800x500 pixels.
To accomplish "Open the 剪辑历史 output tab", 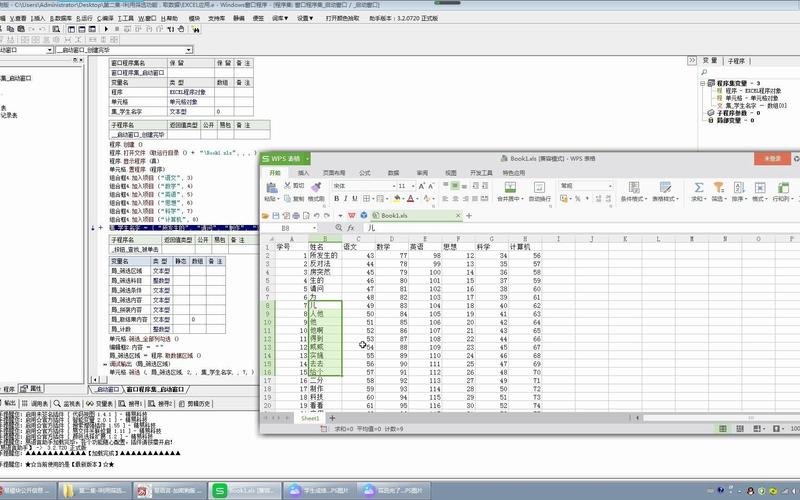I will click(195, 404).
